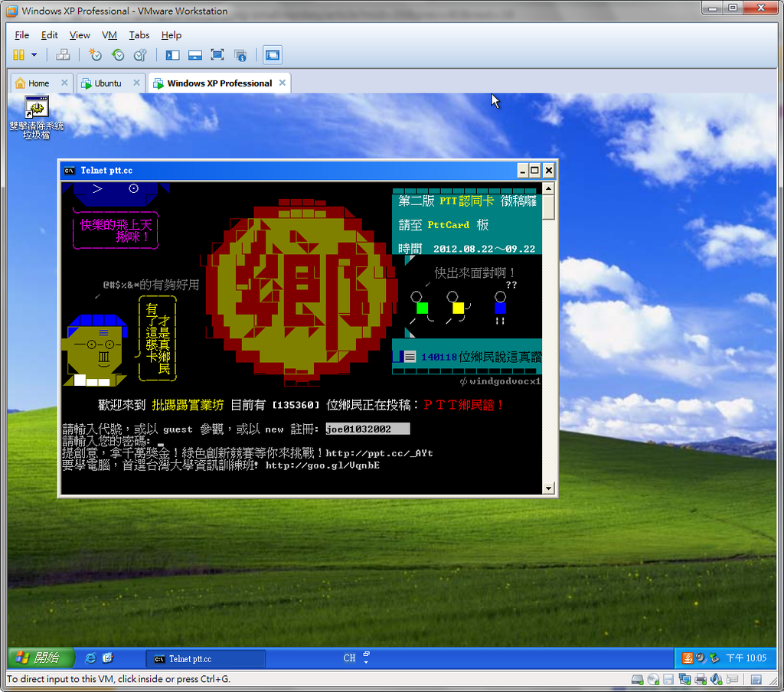This screenshot has width=784, height=692.
Task: Click the orange input method tray icon
Action: point(688,658)
